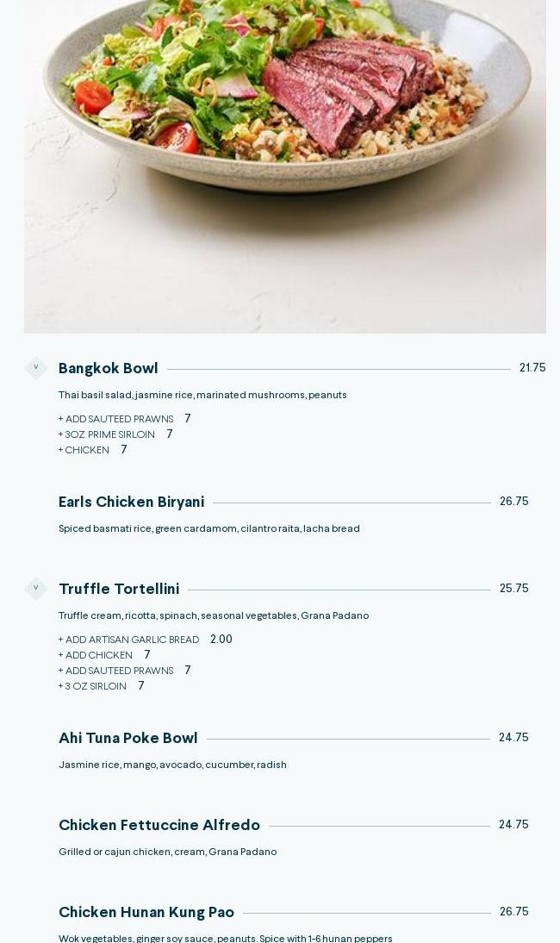Click the vegetarian icon beside Bangkok Bowl
Image resolution: width=560 pixels, height=943 pixels.
tap(35, 368)
